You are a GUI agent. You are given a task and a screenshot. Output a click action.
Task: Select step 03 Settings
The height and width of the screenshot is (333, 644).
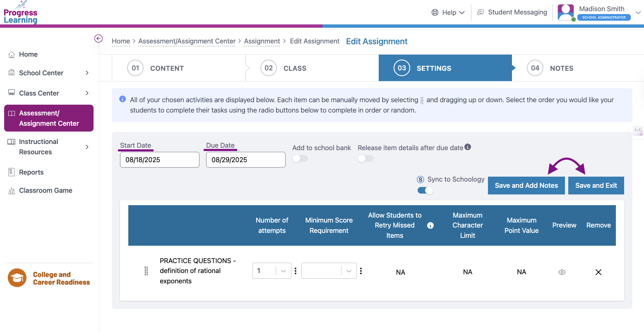pyautogui.click(x=445, y=68)
